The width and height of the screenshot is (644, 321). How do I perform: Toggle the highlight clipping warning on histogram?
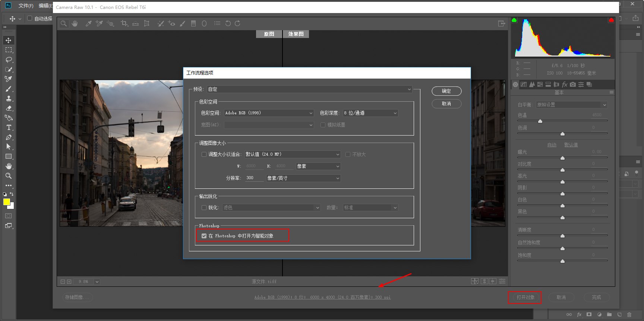point(611,20)
